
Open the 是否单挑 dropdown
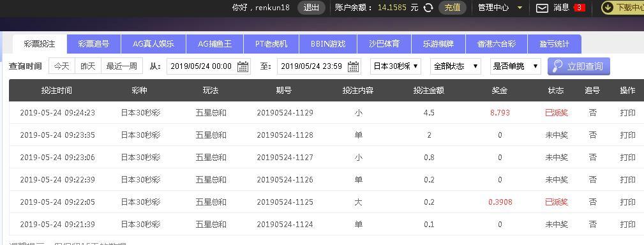pyautogui.click(x=516, y=66)
